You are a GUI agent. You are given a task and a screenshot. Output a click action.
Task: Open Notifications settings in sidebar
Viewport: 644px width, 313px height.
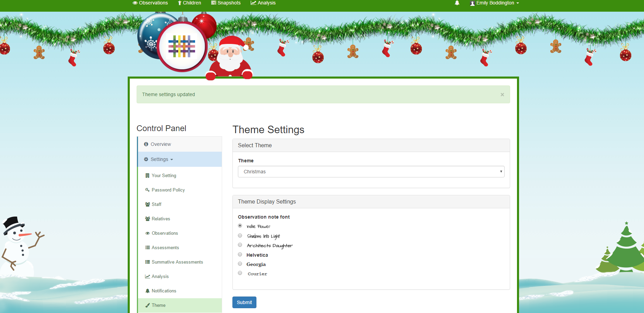[164, 291]
